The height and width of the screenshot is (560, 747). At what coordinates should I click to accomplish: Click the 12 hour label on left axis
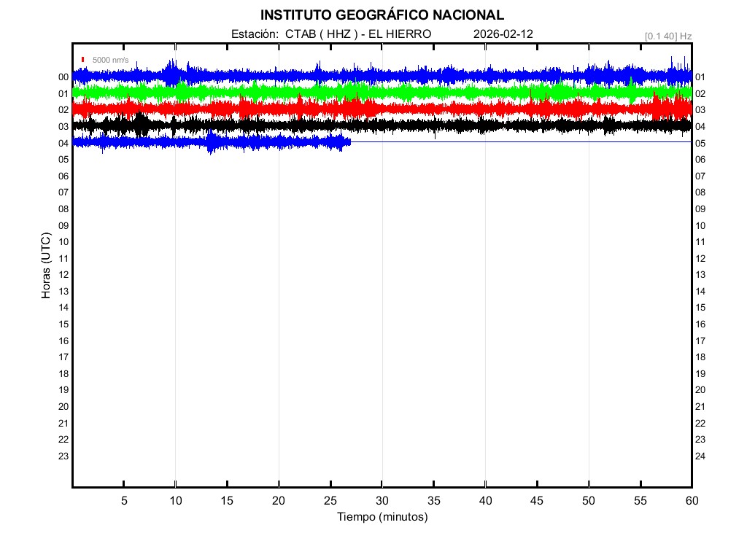pos(63,275)
